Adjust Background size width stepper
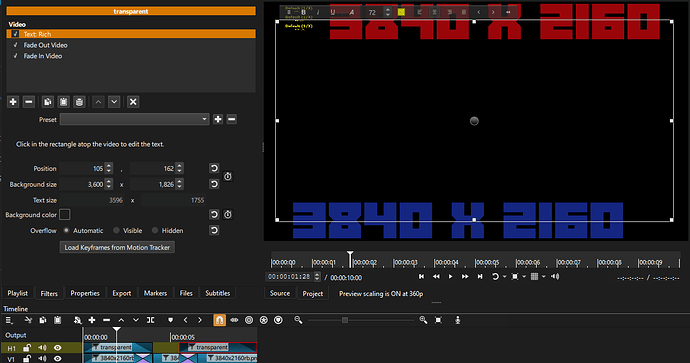 click(x=109, y=184)
